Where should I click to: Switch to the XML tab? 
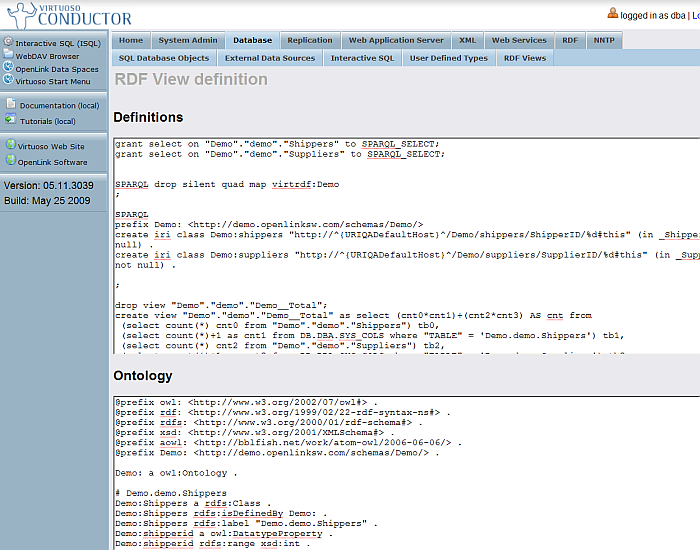(x=467, y=40)
